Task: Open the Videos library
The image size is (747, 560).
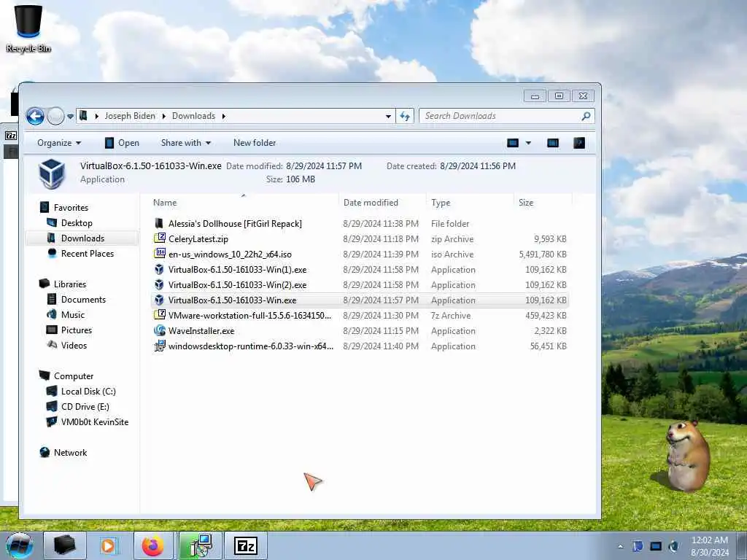Action: [74, 345]
